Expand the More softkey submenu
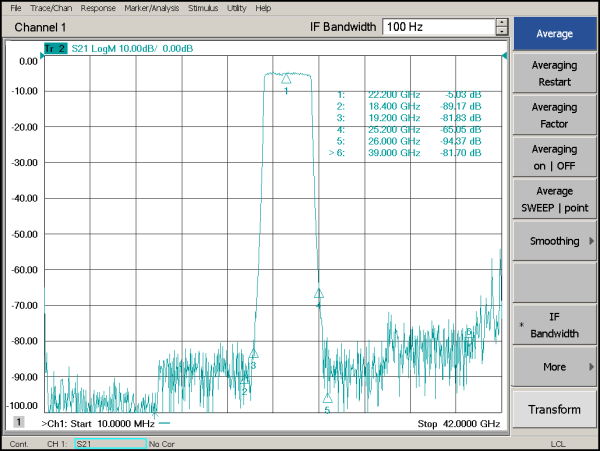This screenshot has height=451, width=600. [554, 367]
